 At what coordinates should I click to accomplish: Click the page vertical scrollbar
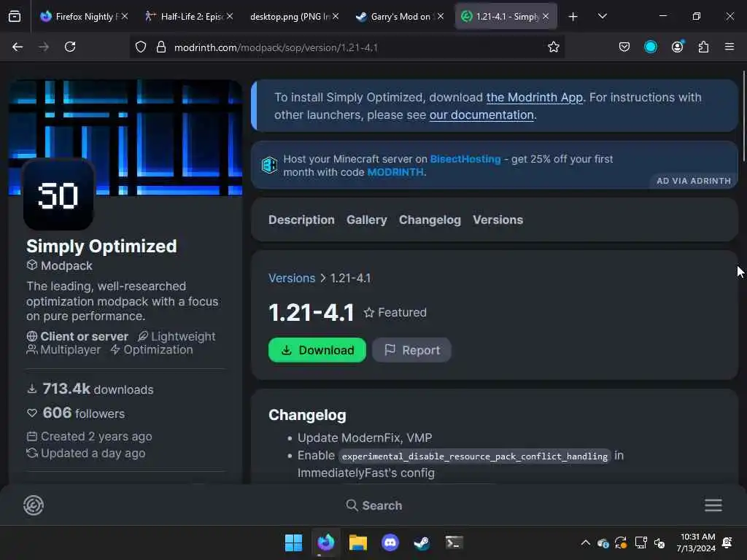743,116
